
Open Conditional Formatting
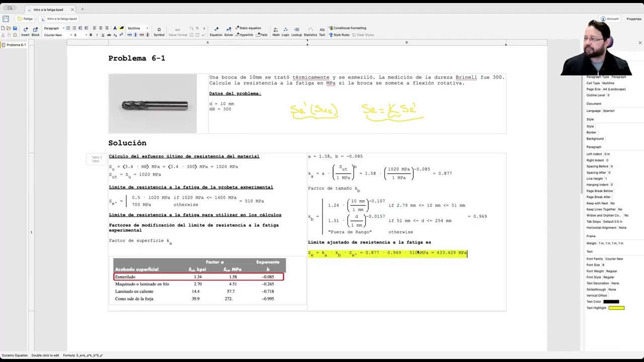(x=348, y=28)
